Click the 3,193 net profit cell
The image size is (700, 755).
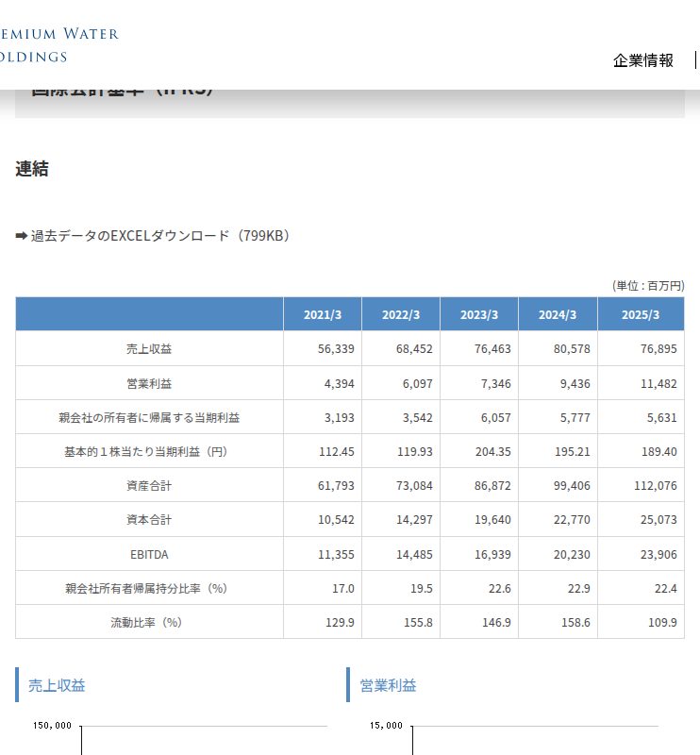[x=323, y=417]
